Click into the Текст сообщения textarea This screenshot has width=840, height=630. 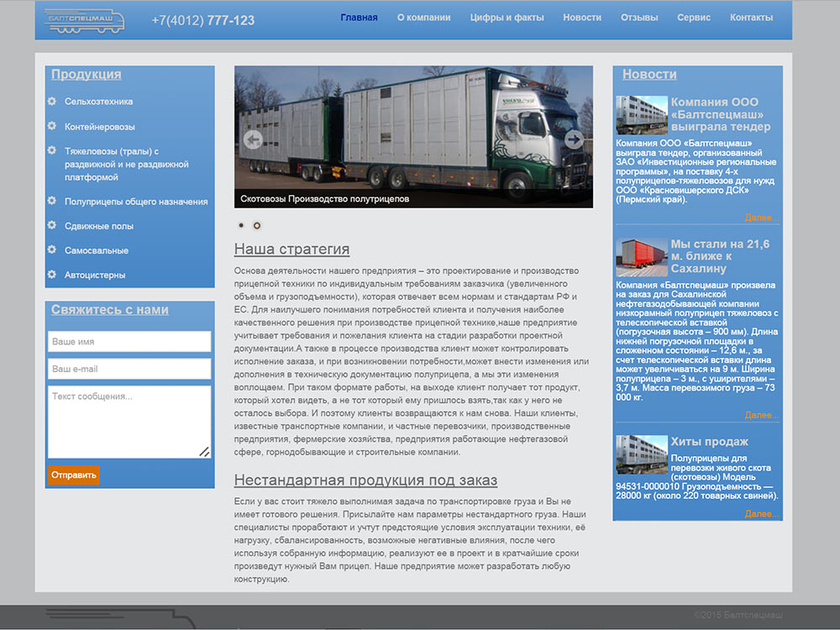pos(129,423)
